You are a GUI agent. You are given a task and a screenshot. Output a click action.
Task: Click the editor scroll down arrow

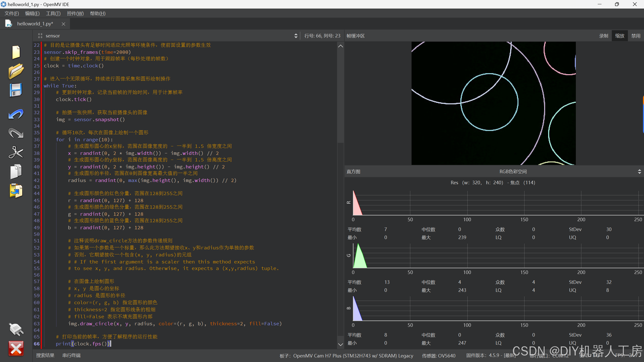pyautogui.click(x=341, y=345)
